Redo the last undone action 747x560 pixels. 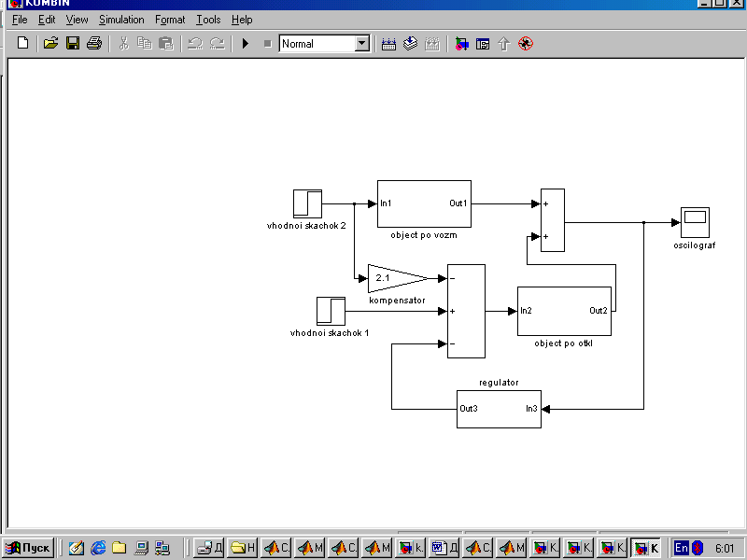218,43
